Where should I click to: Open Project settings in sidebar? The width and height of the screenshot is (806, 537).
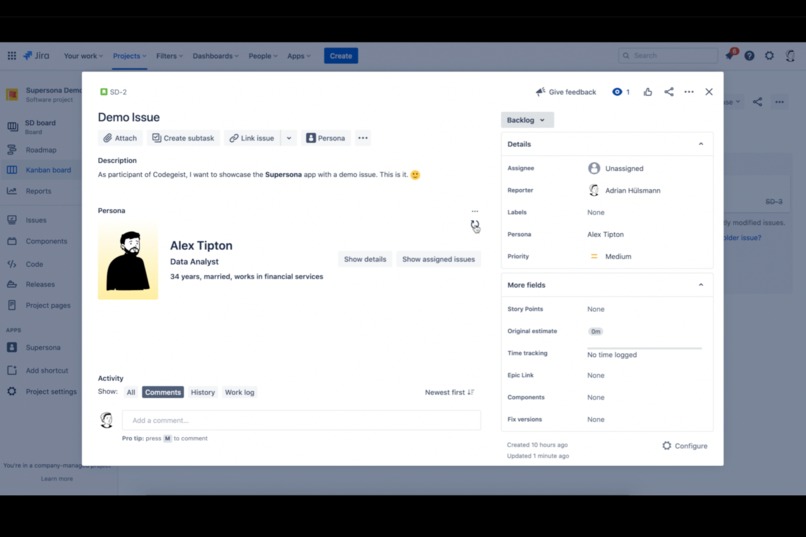coord(41,392)
